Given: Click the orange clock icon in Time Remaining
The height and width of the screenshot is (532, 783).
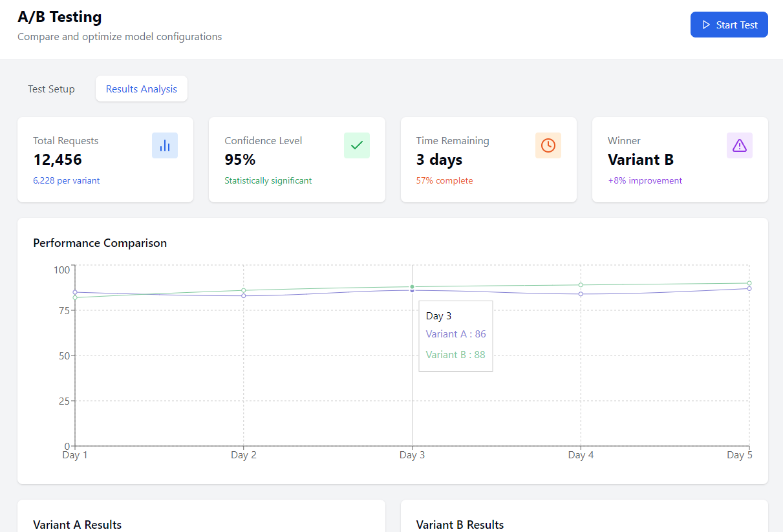Looking at the screenshot, I should point(548,145).
